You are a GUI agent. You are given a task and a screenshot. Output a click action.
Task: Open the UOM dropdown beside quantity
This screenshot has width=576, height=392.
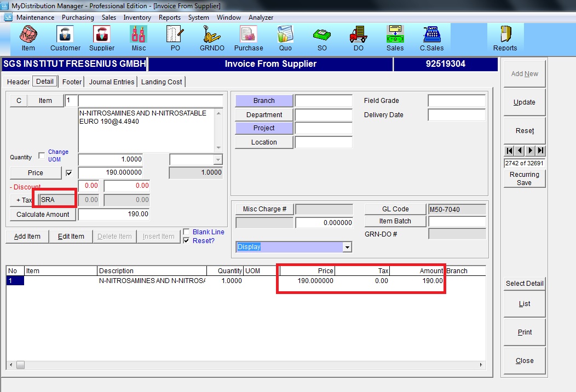218,159
